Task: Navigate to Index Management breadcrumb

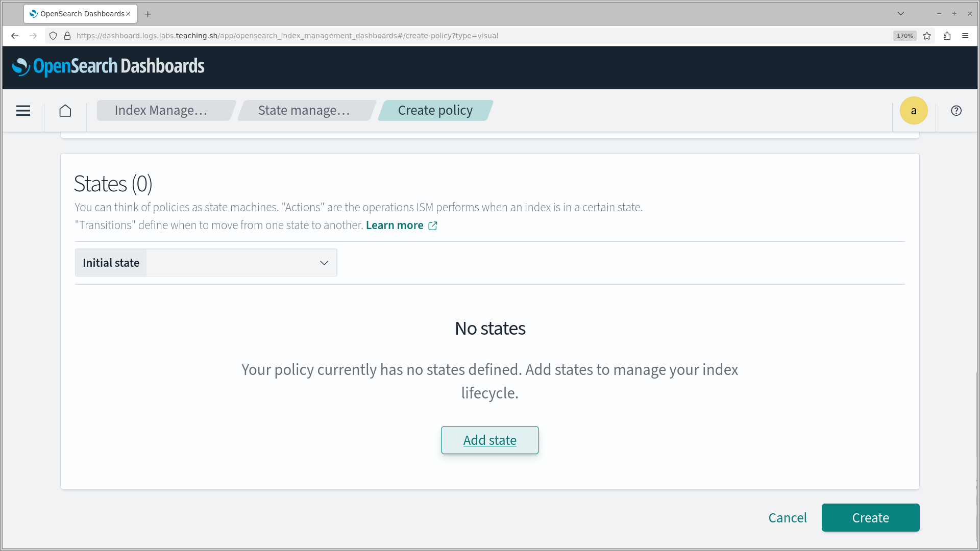Action: 161,111
